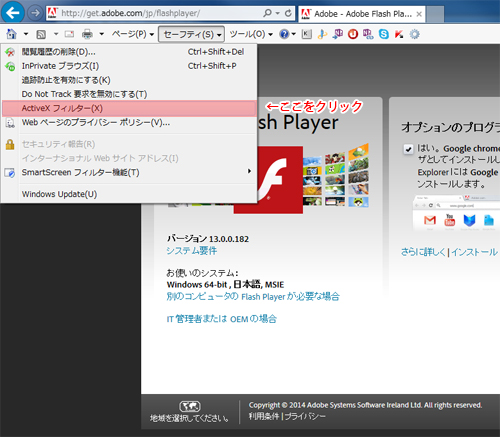500x437 pixels.
Task: Open dropdown arrow next to printer icon
Action: [x=102, y=34]
